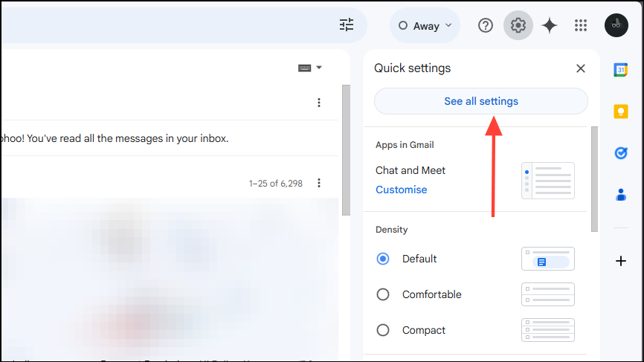
Task: Open the Help question mark icon
Action: coord(486,25)
